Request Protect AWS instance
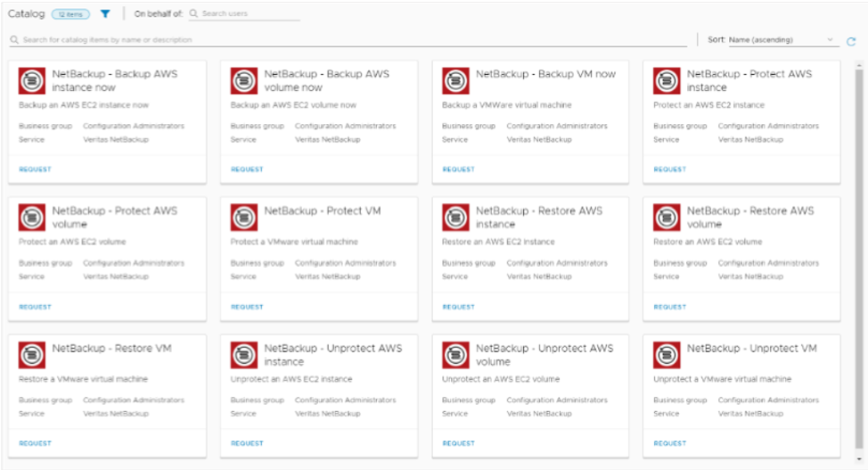Image resolution: width=868 pixels, height=470 pixels. [670, 169]
